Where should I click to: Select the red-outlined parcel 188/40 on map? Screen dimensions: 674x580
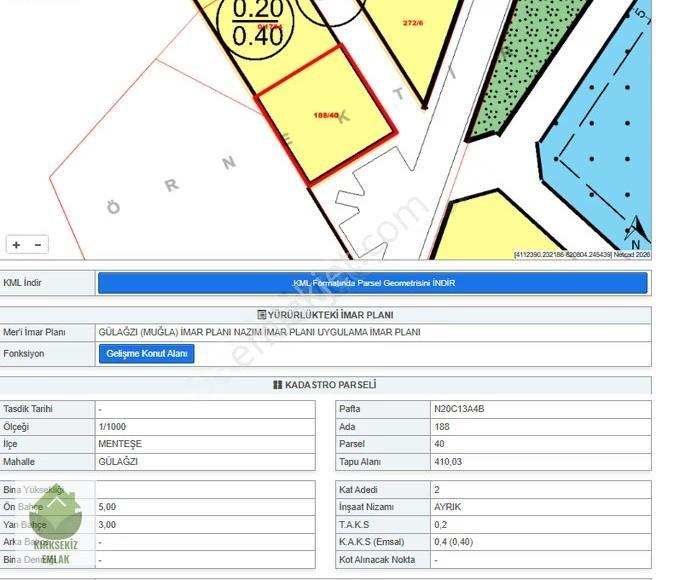(x=326, y=116)
